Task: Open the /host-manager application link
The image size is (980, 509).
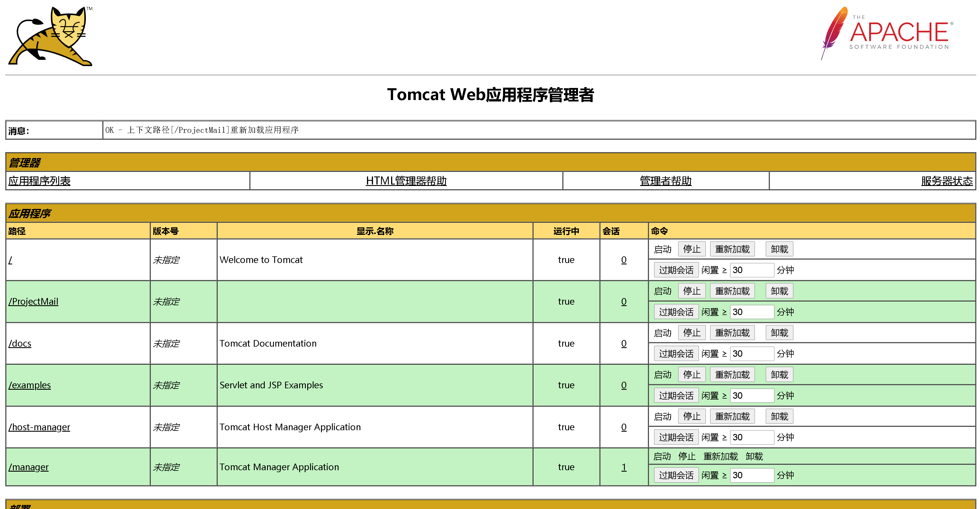Action: coord(39,427)
